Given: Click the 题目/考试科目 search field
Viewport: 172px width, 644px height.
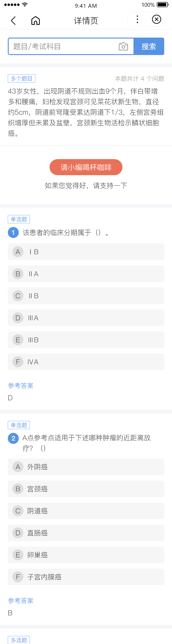Looking at the screenshot, I should pos(63,47).
